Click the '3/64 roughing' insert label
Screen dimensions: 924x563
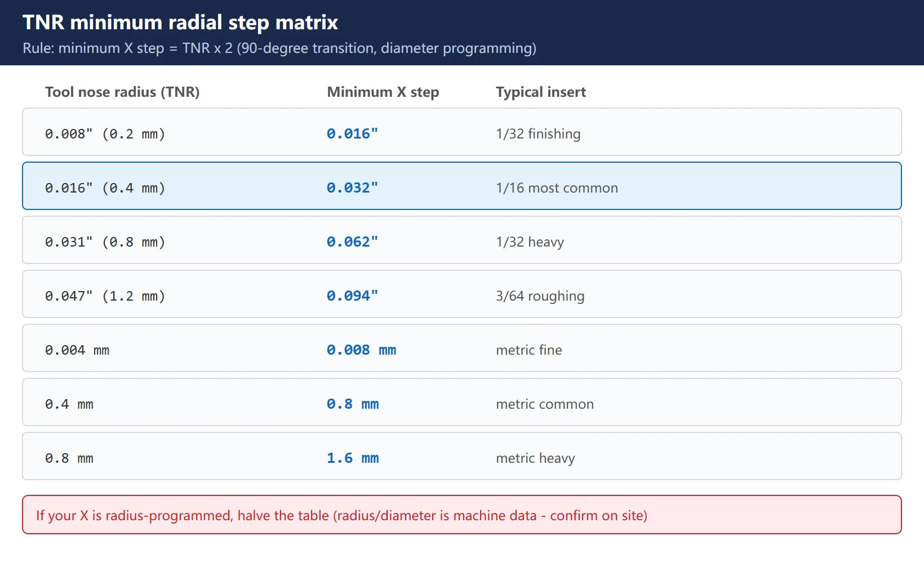(x=540, y=296)
